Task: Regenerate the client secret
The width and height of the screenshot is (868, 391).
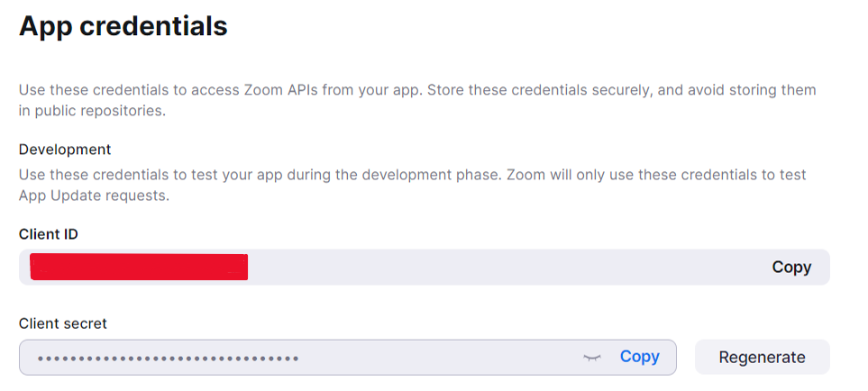Action: click(762, 358)
